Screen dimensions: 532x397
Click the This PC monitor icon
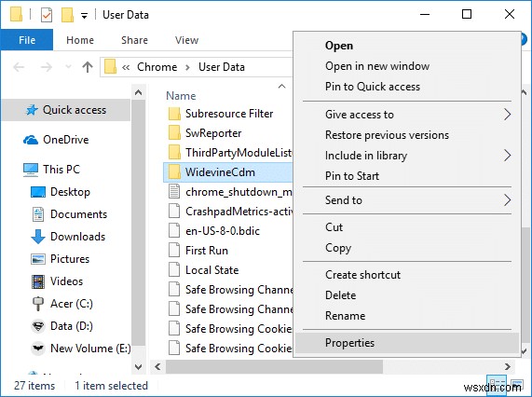tap(31, 170)
